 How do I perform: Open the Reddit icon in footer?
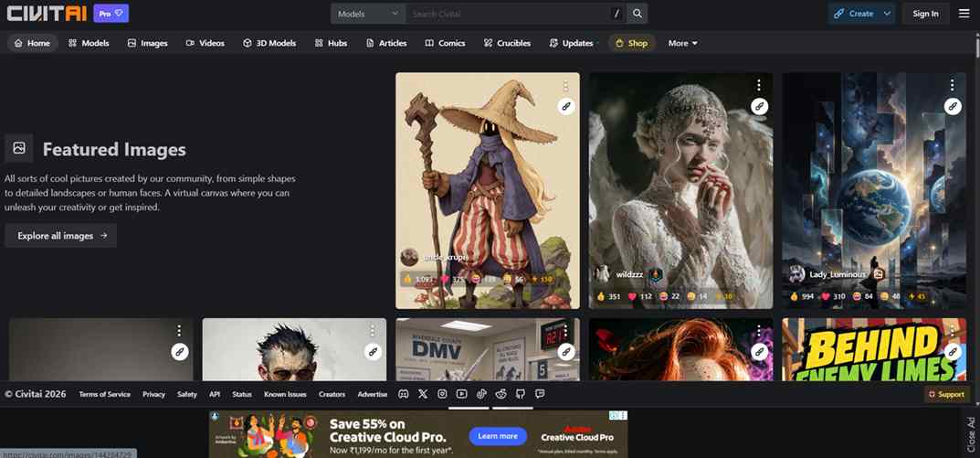click(501, 394)
